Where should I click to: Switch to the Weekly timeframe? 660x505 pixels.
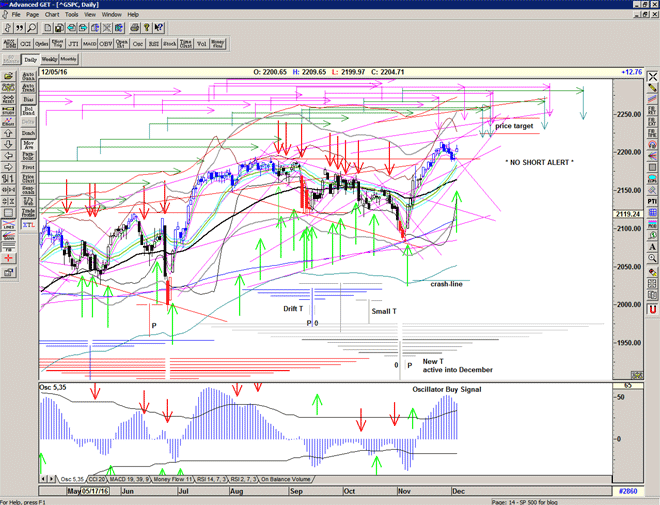pyautogui.click(x=49, y=60)
